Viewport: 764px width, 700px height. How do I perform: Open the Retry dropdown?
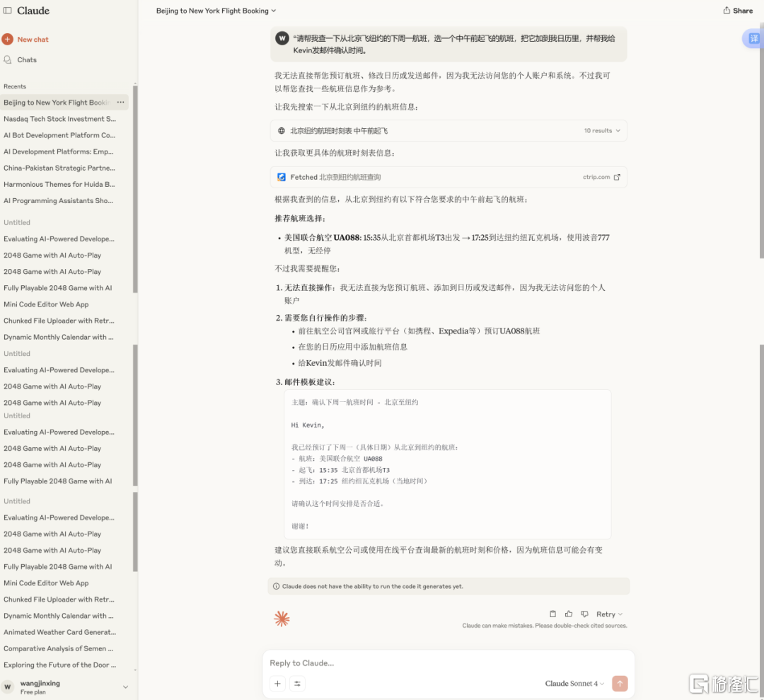coord(609,614)
